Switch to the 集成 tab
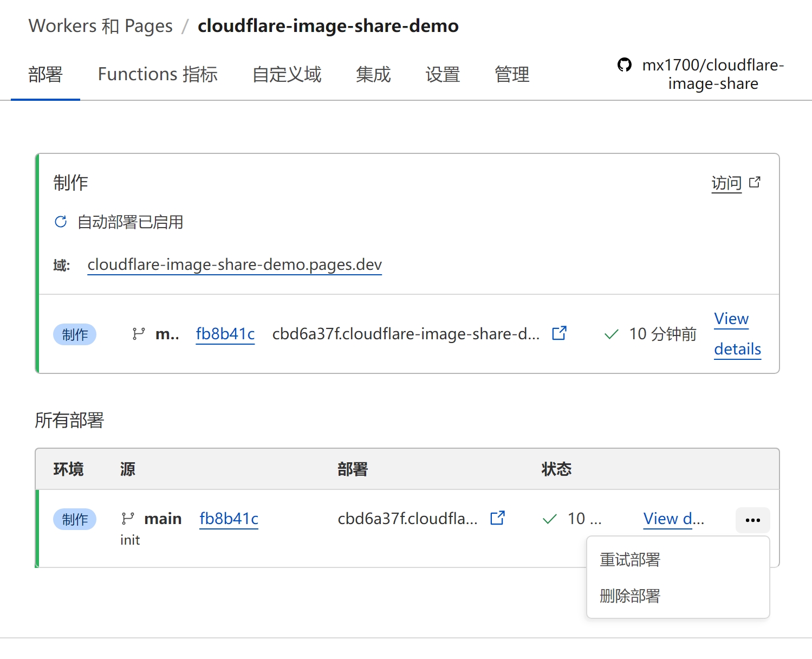Screen dimensions: 812x659 373,74
